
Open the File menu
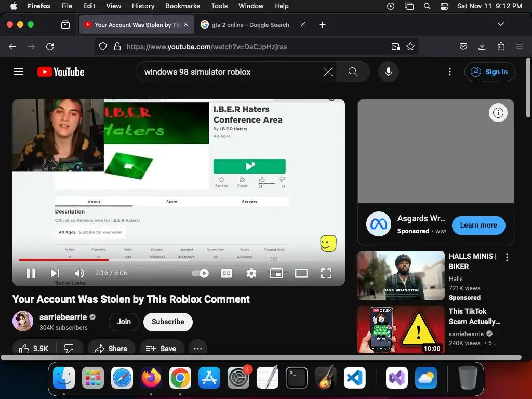[x=66, y=6]
